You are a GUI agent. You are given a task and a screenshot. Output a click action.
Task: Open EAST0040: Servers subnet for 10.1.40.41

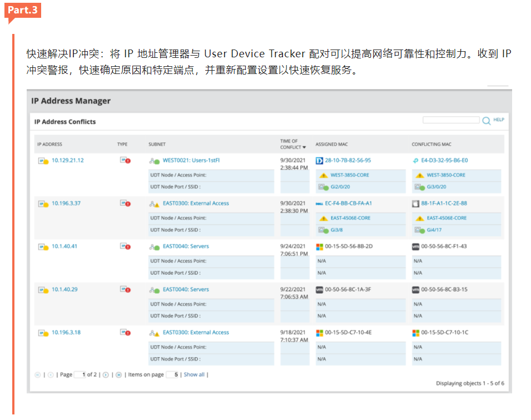[186, 246]
